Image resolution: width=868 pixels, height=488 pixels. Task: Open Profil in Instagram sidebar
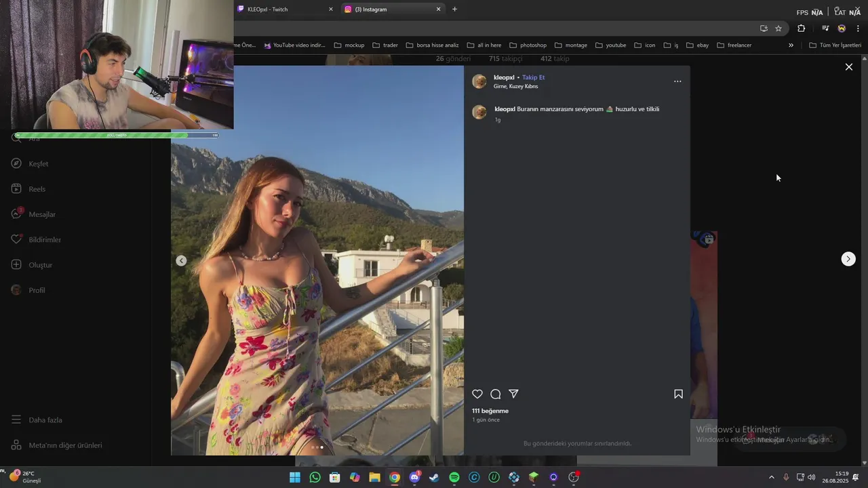tap(28, 290)
